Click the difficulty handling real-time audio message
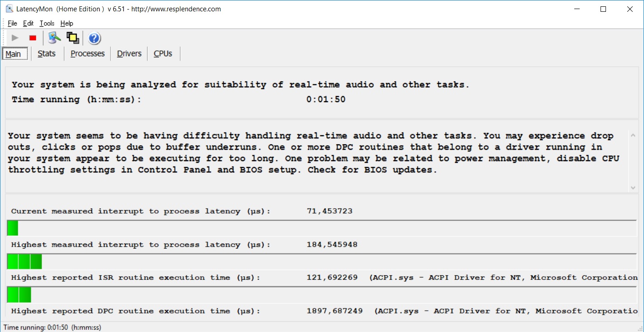The image size is (644, 332). (313, 153)
